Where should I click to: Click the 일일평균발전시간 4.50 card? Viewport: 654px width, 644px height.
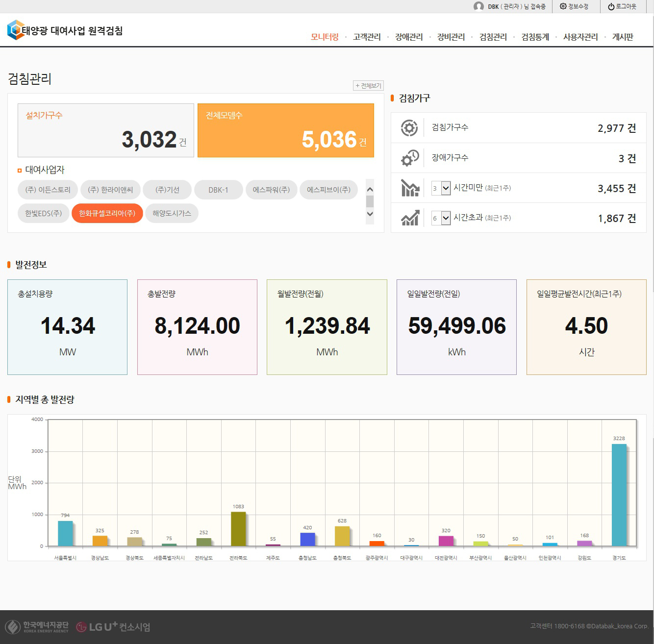[586, 327]
